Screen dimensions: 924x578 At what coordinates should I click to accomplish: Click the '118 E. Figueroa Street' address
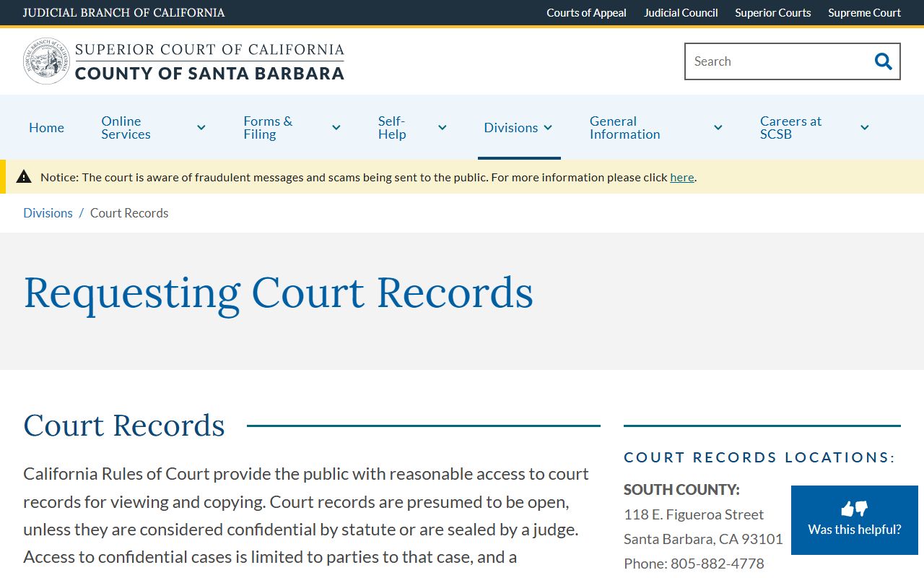pyautogui.click(x=694, y=514)
